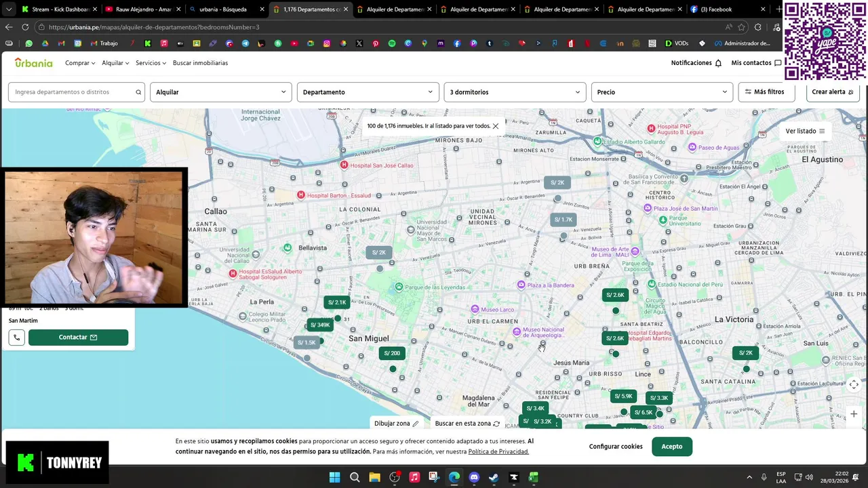Close the 1,176 Departamentos tab
The height and width of the screenshot is (488, 868).
(x=346, y=9)
